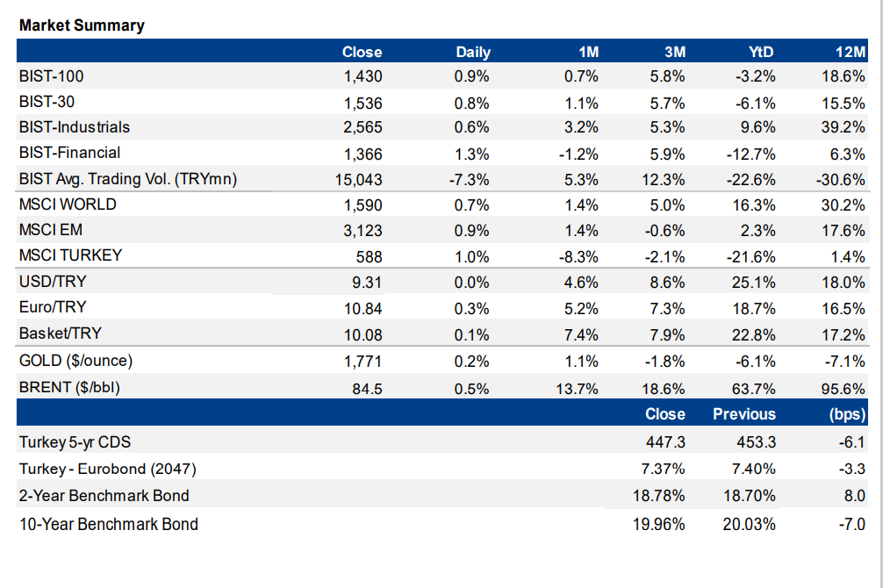Select the Daily column header

[472, 53]
